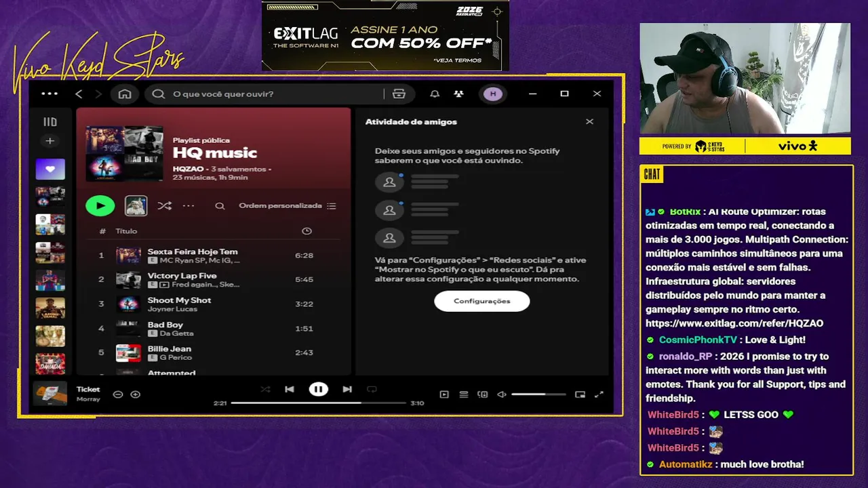Image resolution: width=868 pixels, height=488 pixels.
Task: Open artist link 'Joyner Lucas'
Action: [x=172, y=309]
